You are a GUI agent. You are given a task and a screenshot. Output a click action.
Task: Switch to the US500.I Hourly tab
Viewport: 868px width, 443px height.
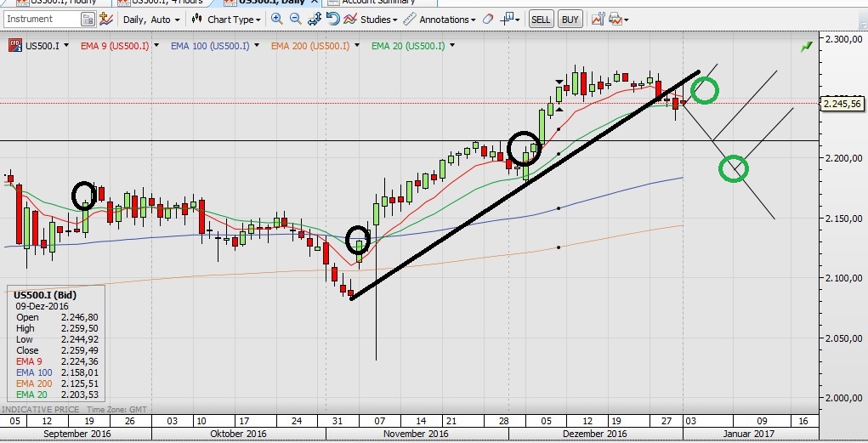(55, 3)
